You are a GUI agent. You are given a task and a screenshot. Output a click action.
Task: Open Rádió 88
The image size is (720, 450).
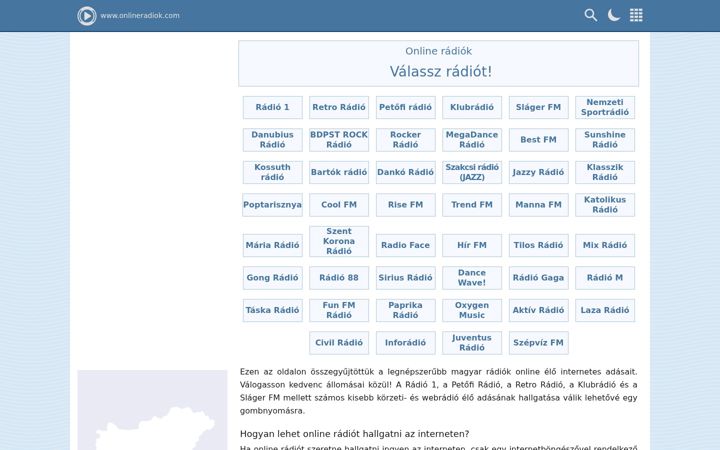pos(339,278)
